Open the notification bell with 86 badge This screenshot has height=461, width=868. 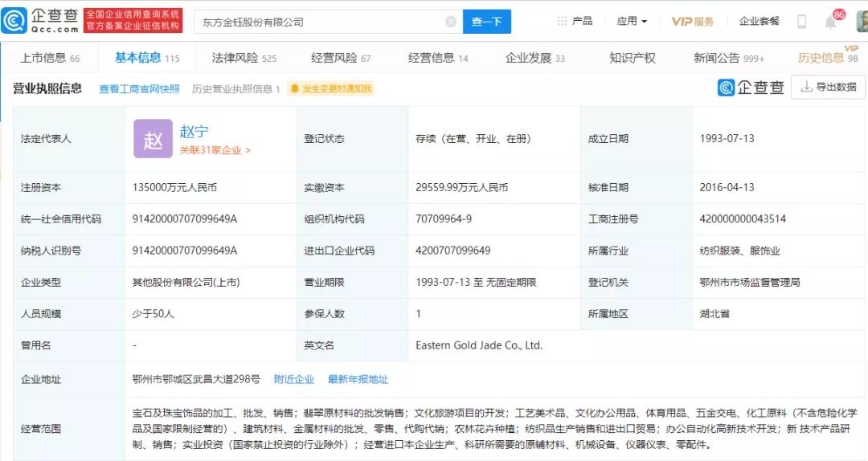(830, 22)
